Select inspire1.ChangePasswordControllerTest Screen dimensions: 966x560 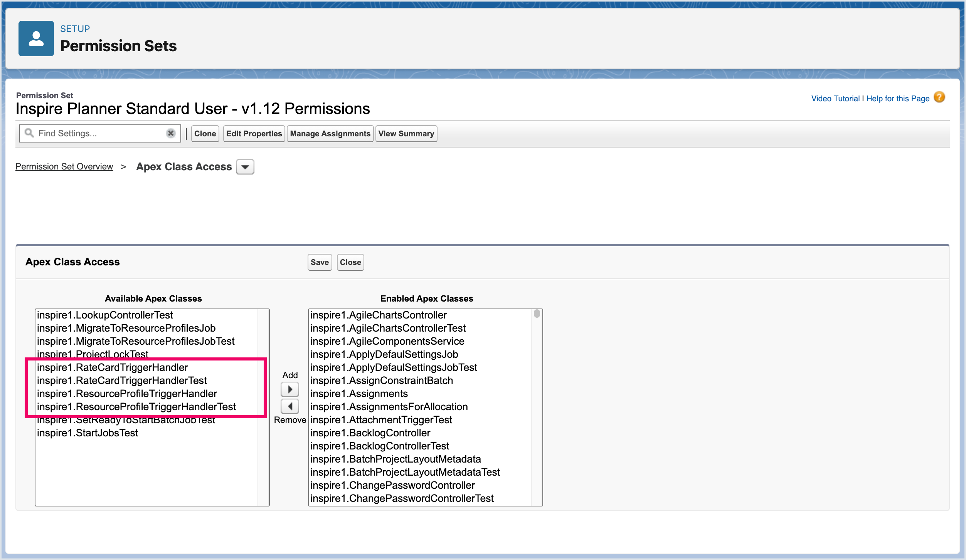pyautogui.click(x=420, y=498)
